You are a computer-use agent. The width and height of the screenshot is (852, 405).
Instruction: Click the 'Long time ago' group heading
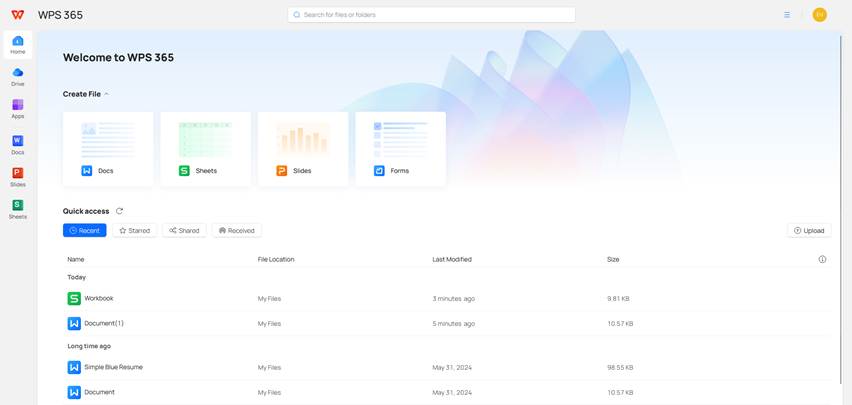click(89, 346)
